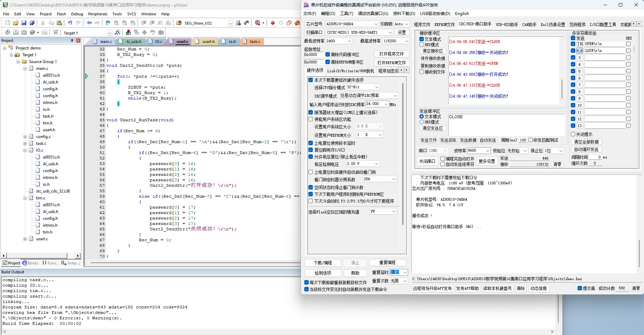Open file with the folder toolbar icon

(16, 23)
